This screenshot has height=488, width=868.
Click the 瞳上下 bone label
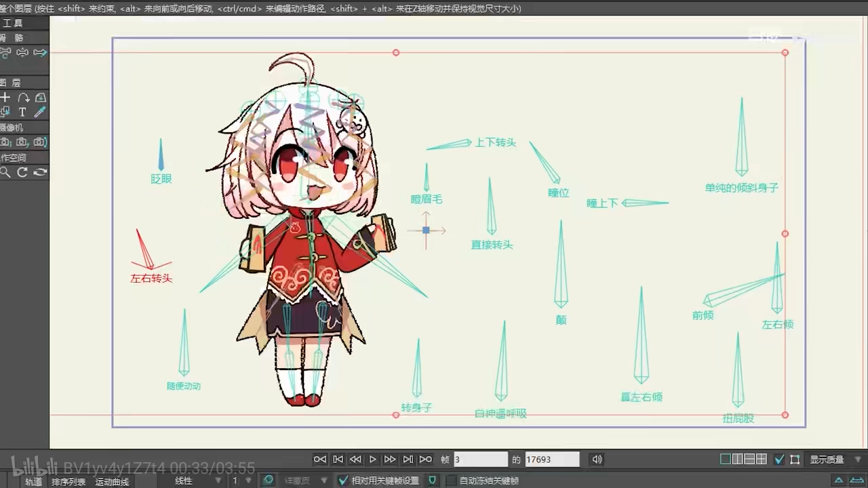tap(603, 203)
